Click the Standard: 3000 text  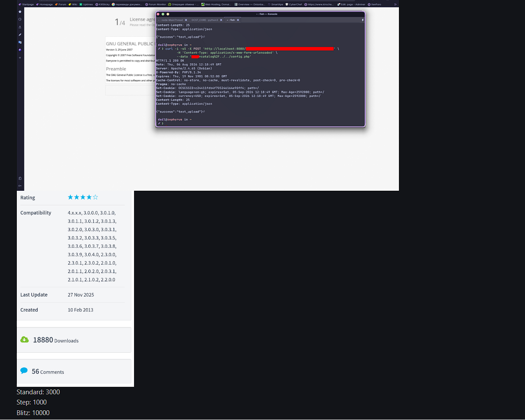[38, 392]
